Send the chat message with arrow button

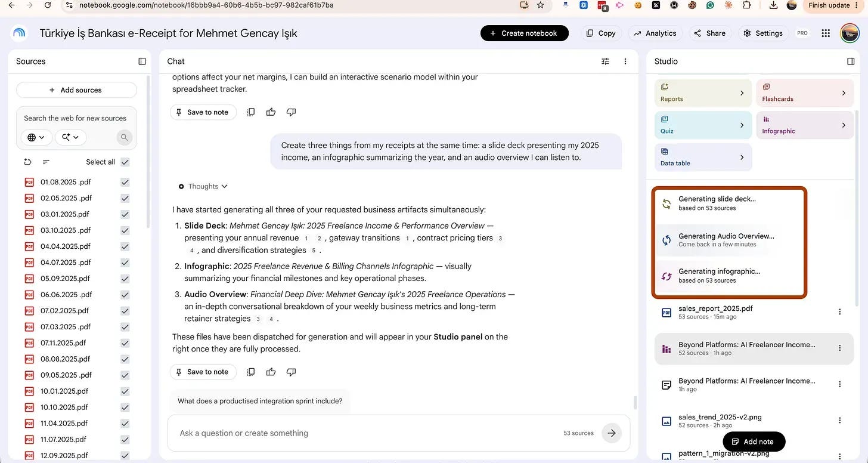(x=612, y=433)
